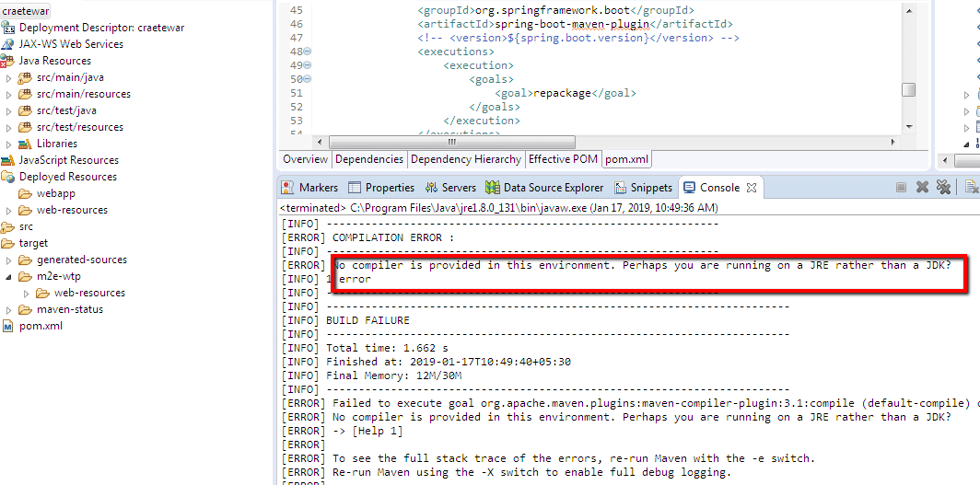Expand the src/main/java source folder
This screenshot has width=980, height=485.
click(x=9, y=77)
